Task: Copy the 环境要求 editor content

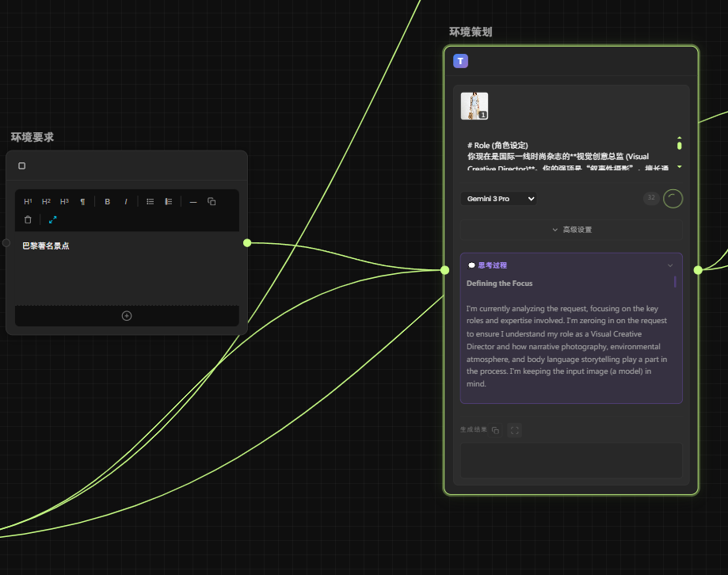Action: click(x=212, y=202)
